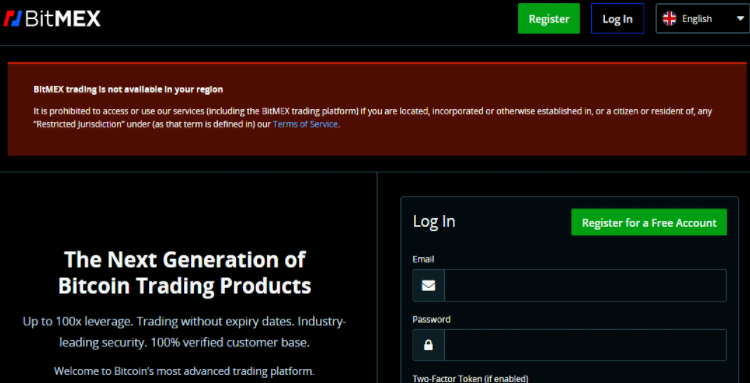Expand the English language dropdown arrow

(x=739, y=19)
